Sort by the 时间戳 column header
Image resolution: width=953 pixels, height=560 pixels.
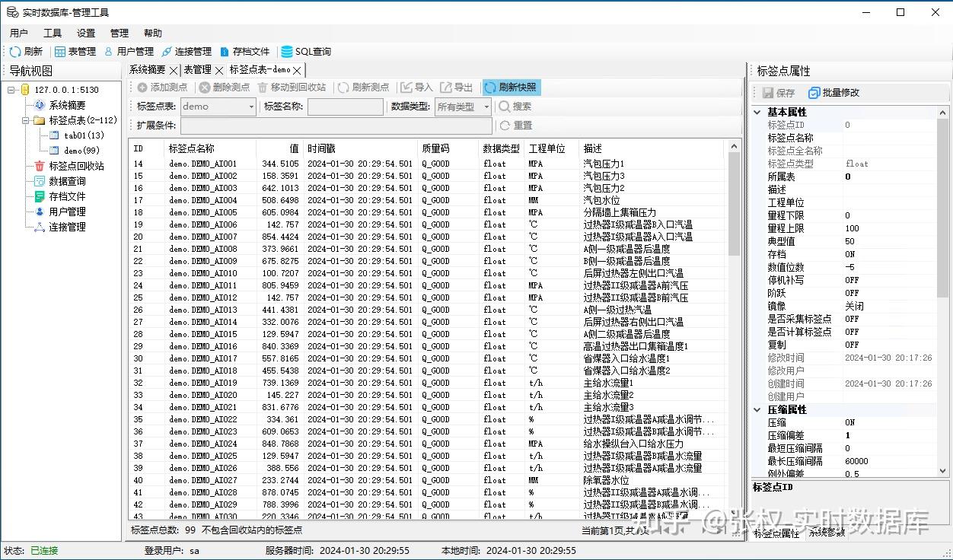(360, 148)
